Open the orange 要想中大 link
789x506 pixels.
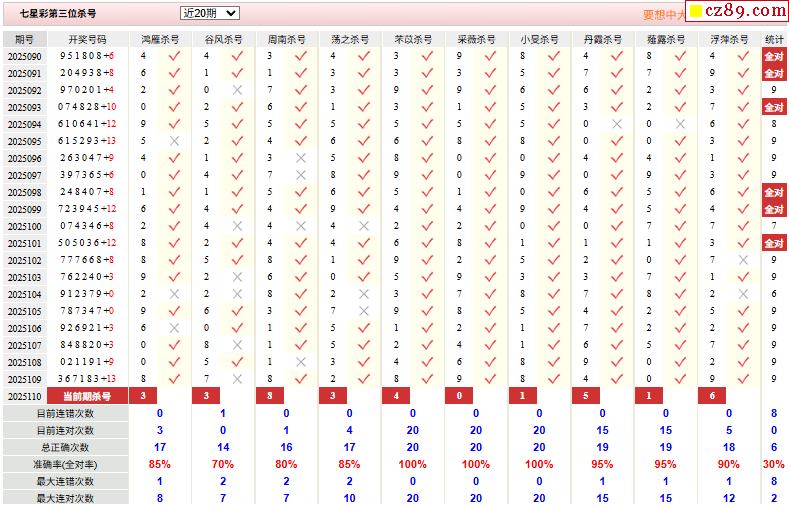[x=664, y=15]
